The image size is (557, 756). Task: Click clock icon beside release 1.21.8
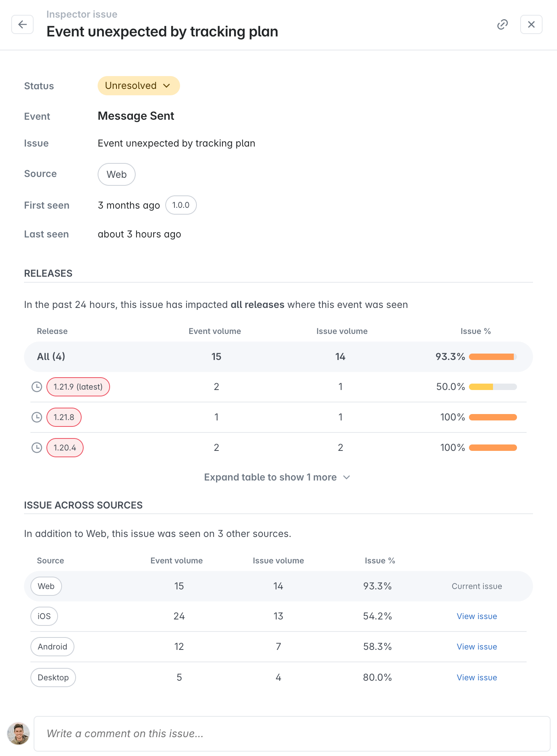[x=37, y=417]
